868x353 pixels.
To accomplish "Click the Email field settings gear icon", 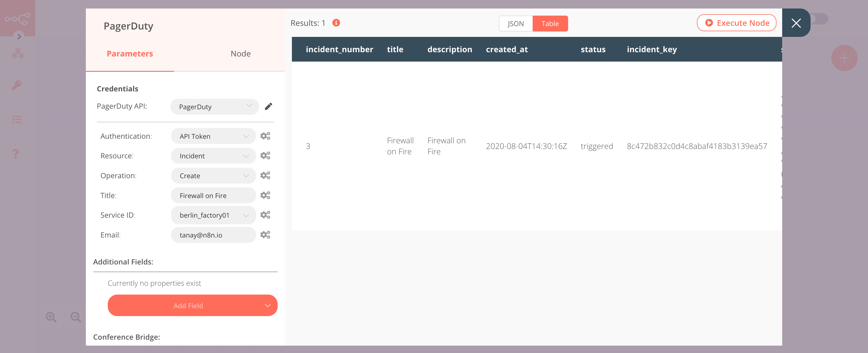I will coord(265,235).
